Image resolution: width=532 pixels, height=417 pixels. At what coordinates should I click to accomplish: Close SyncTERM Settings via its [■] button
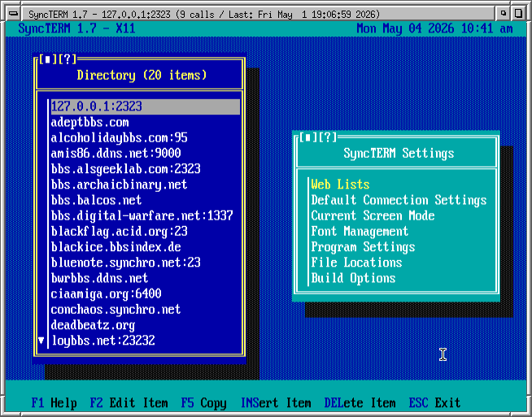(x=307, y=137)
